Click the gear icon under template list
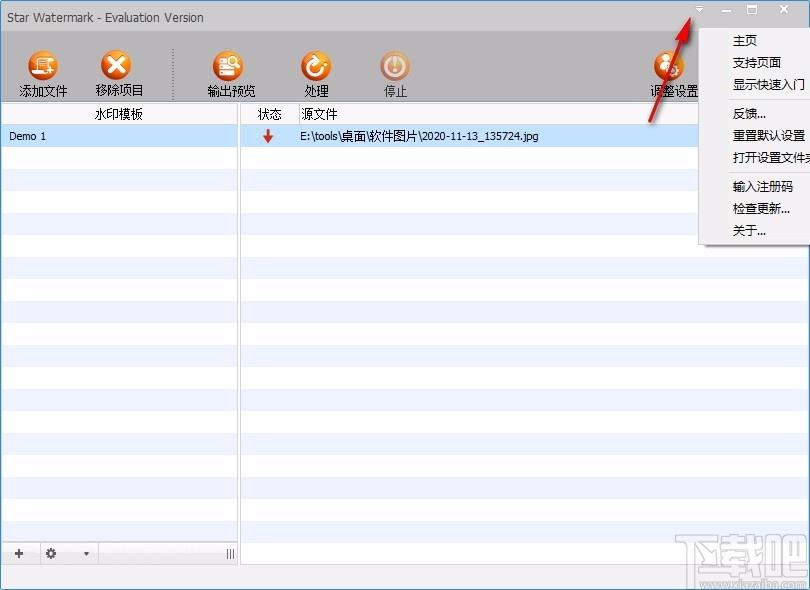The width and height of the screenshot is (810, 590). [x=51, y=554]
